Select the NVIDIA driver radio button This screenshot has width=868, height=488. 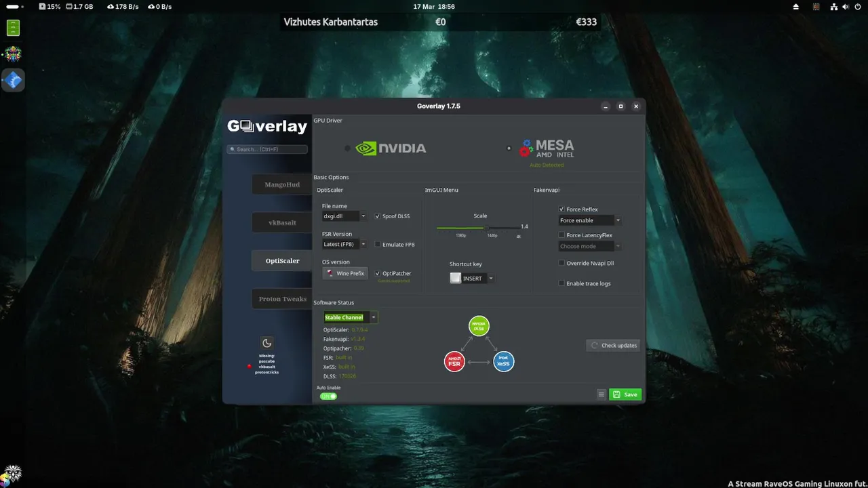tap(347, 148)
